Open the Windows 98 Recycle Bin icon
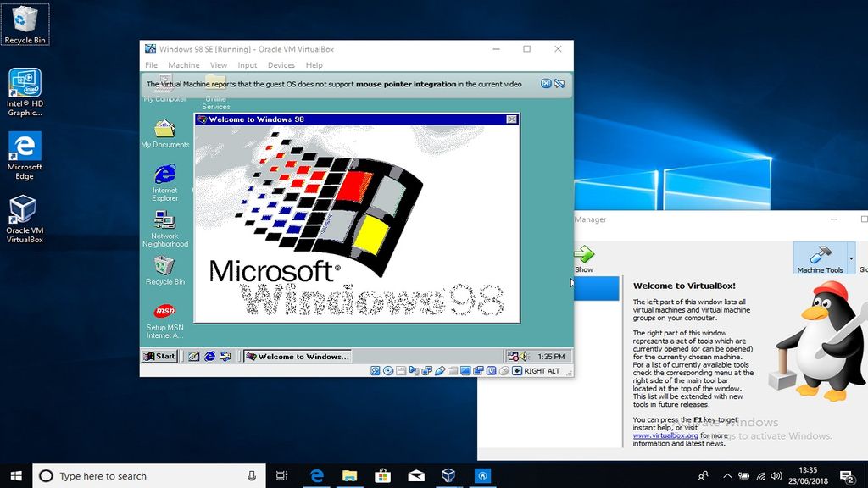The width and height of the screenshot is (868, 488). coord(165,270)
